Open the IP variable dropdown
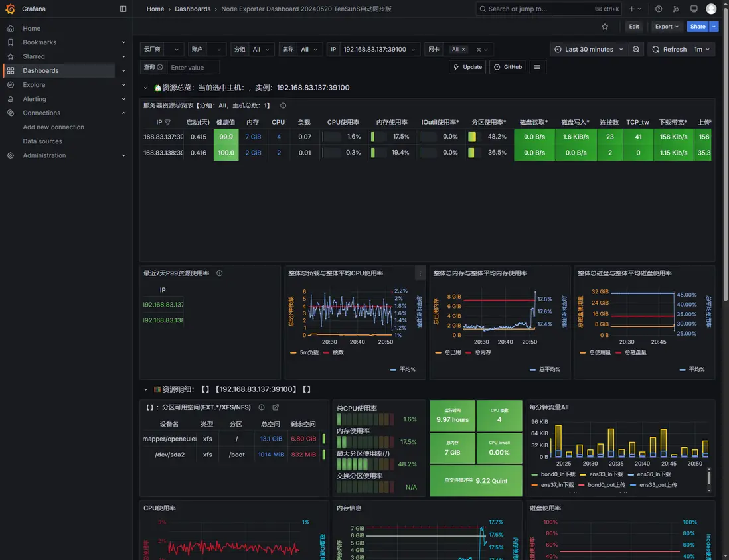The height and width of the screenshot is (560, 729). tap(378, 49)
